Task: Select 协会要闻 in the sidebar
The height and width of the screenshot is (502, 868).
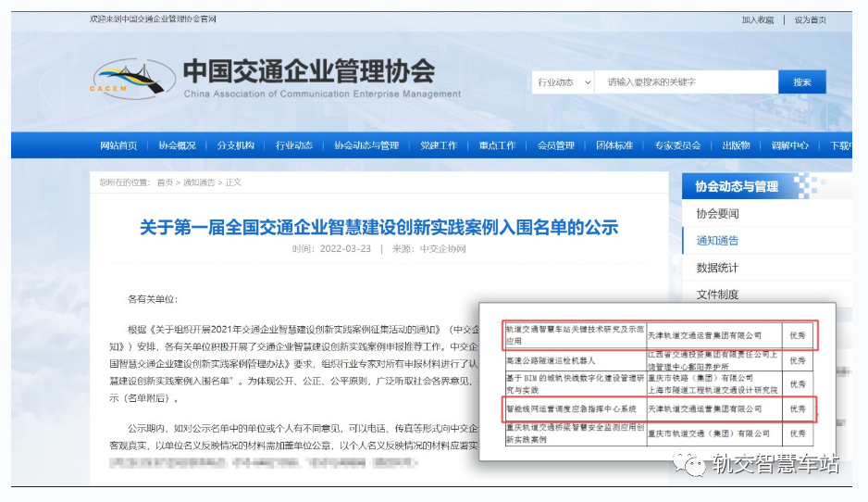Action: pyautogui.click(x=717, y=213)
